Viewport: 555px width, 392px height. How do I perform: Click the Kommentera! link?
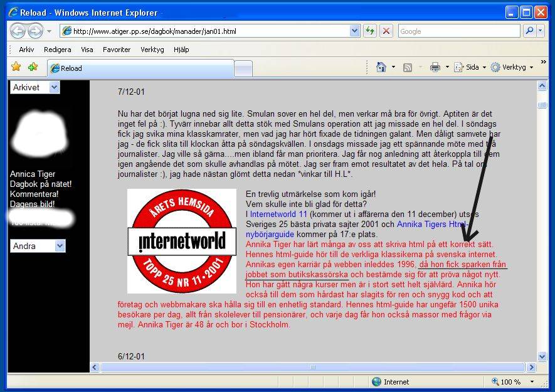[34, 194]
